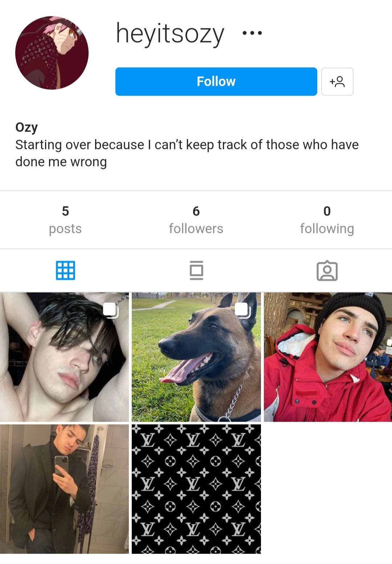Viewport: 392px width, 564px height.
Task: Tap the Ozy display name
Action: 26,128
